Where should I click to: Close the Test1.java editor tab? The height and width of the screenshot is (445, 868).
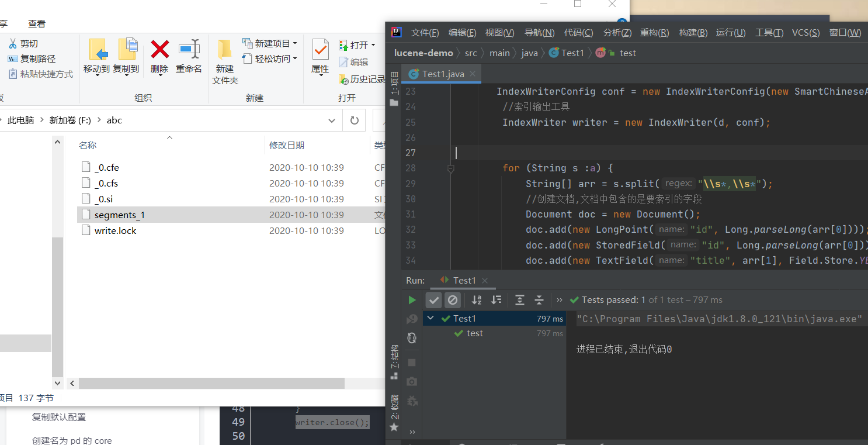[473, 74]
